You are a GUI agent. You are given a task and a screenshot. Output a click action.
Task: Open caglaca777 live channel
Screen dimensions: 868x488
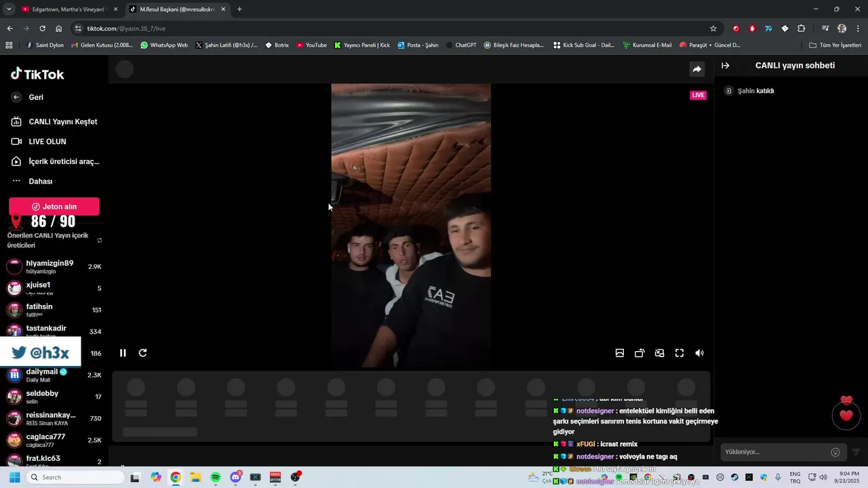[x=54, y=441]
